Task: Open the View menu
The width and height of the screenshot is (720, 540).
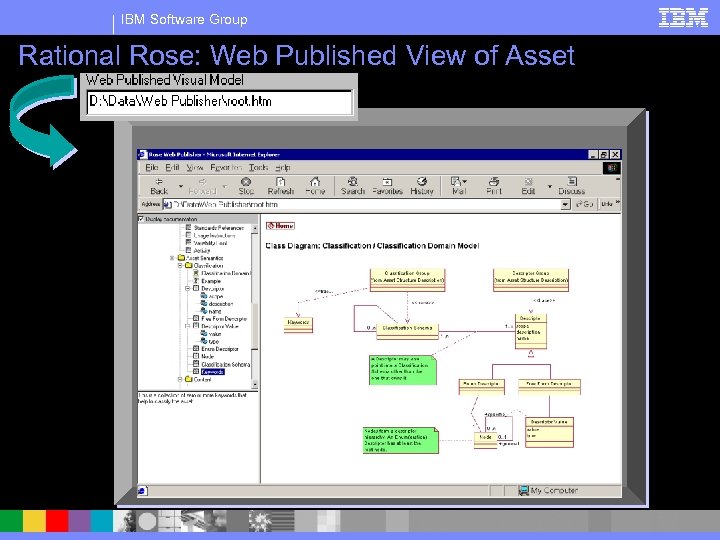Action: click(x=195, y=168)
